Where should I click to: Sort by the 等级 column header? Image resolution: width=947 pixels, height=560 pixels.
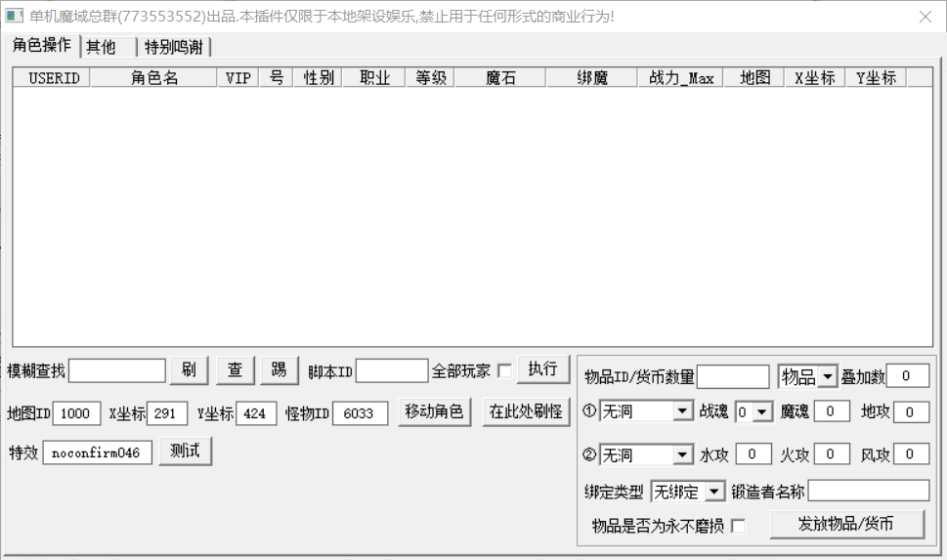(x=430, y=78)
